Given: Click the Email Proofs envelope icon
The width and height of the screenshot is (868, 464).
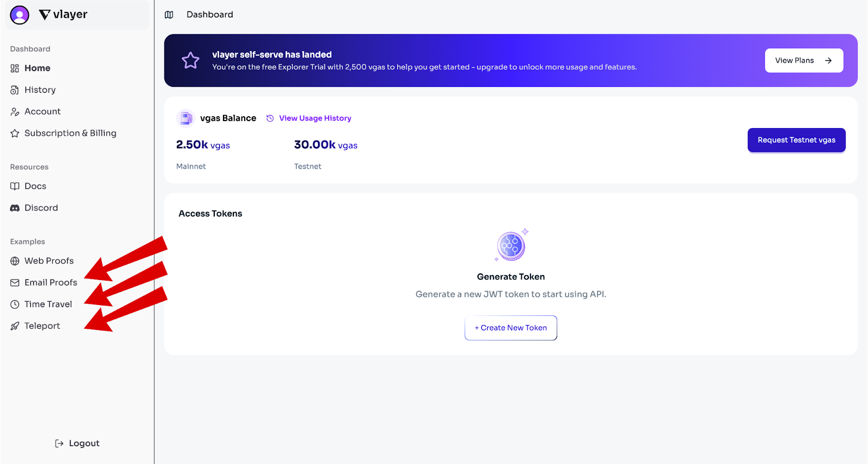Looking at the screenshot, I should click(x=15, y=283).
